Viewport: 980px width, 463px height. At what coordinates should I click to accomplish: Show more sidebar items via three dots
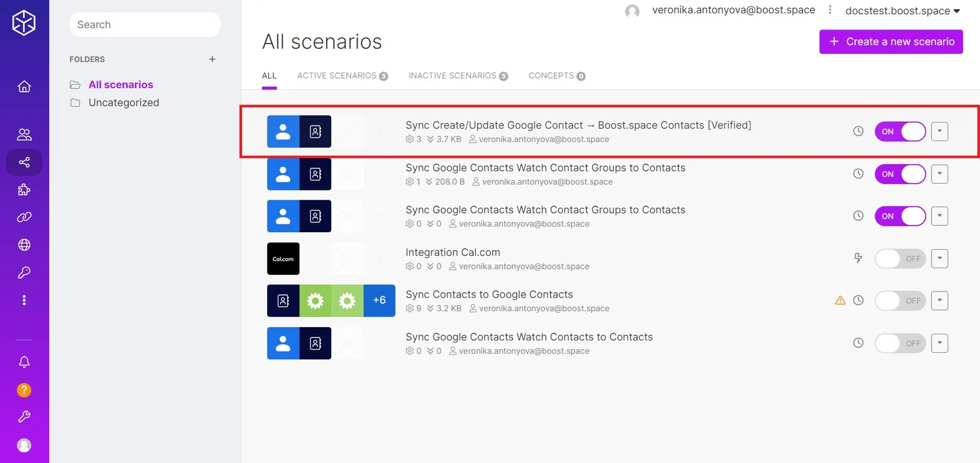pyautogui.click(x=24, y=300)
